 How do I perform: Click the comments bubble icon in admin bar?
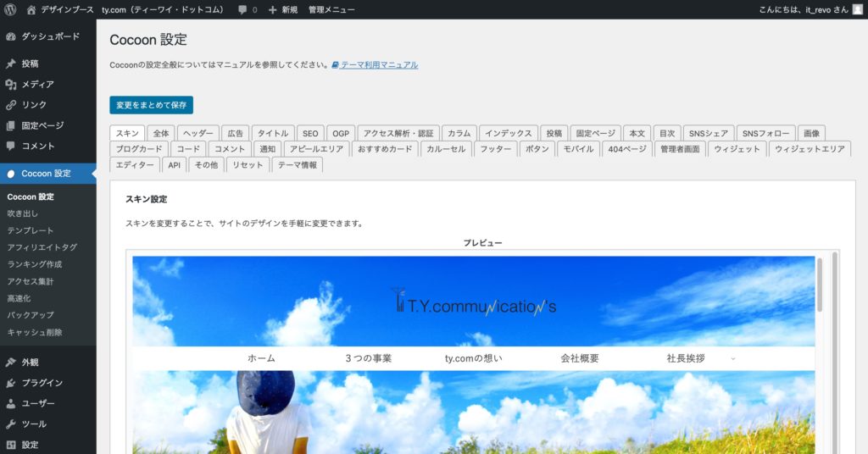(x=243, y=9)
